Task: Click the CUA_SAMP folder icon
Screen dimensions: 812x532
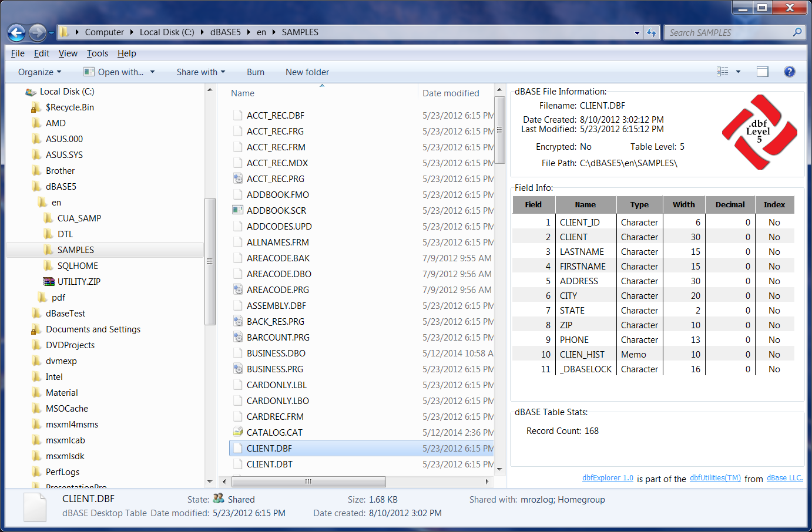Action: click(48, 218)
